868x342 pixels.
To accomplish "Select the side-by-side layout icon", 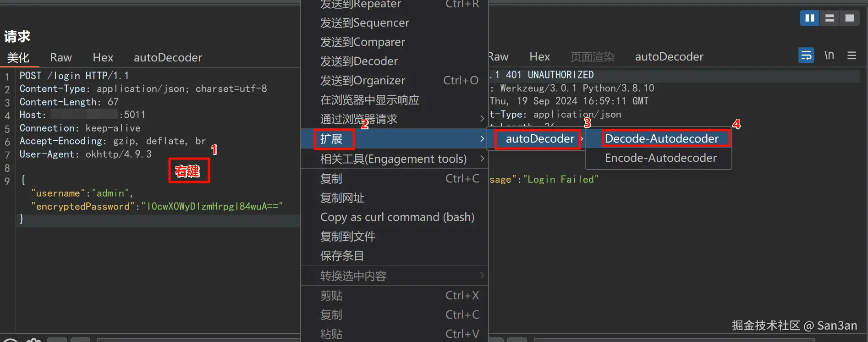I will [809, 18].
